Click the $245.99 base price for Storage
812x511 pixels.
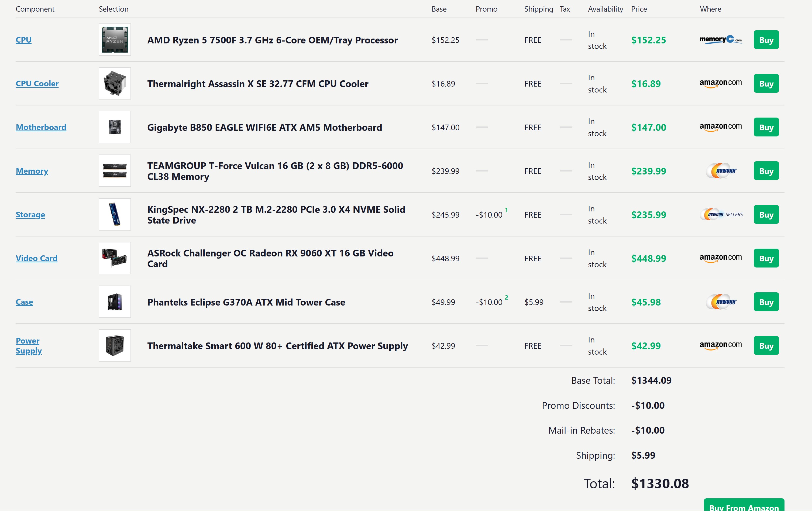445,215
